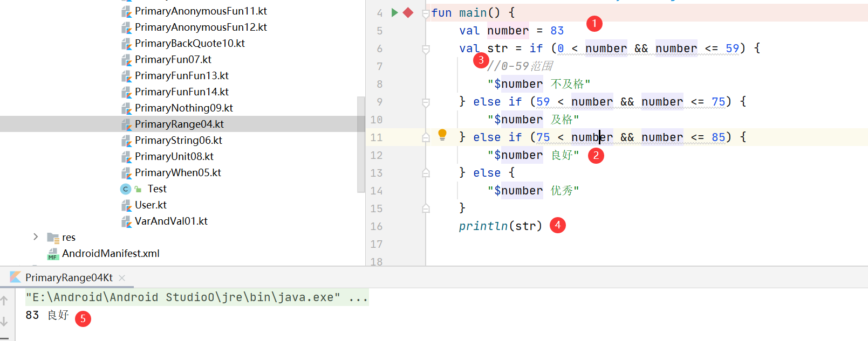
Task: Click the project tree vertical scrollbar
Action: tap(361, 144)
